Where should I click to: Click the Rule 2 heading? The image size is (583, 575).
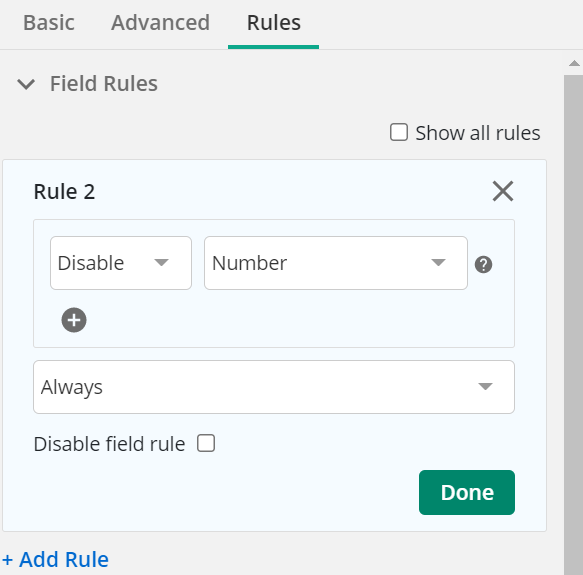point(64,192)
